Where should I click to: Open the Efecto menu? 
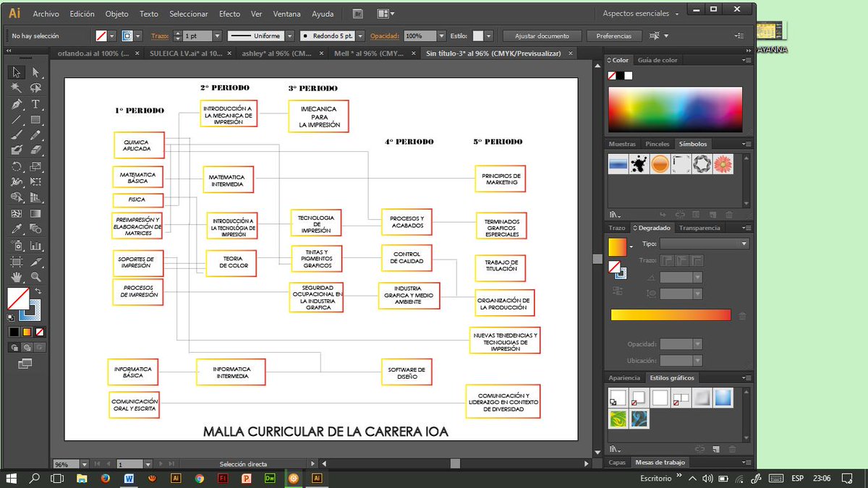coord(229,14)
